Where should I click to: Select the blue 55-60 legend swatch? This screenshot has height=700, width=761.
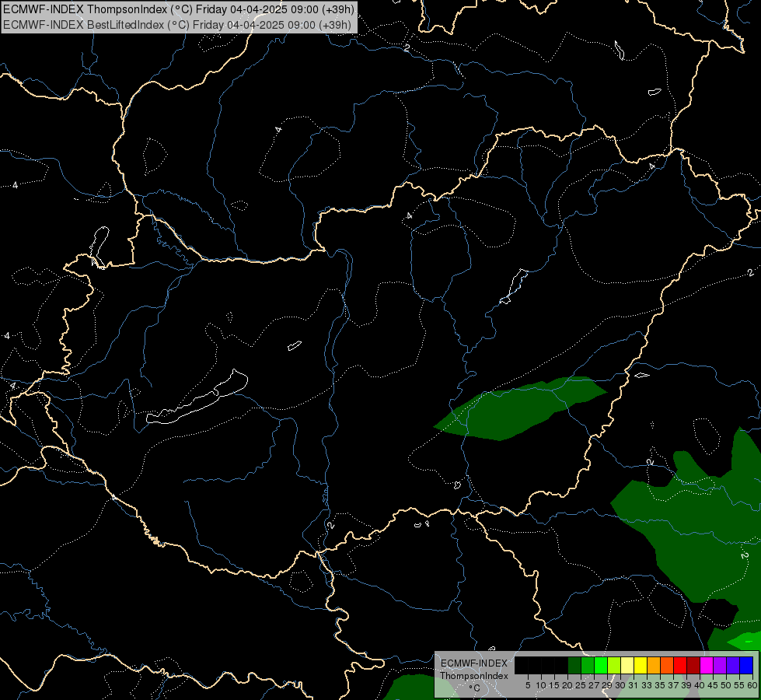pyautogui.click(x=746, y=665)
